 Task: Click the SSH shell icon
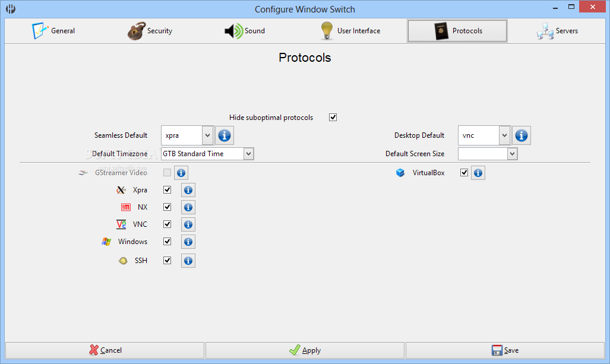[x=123, y=261]
